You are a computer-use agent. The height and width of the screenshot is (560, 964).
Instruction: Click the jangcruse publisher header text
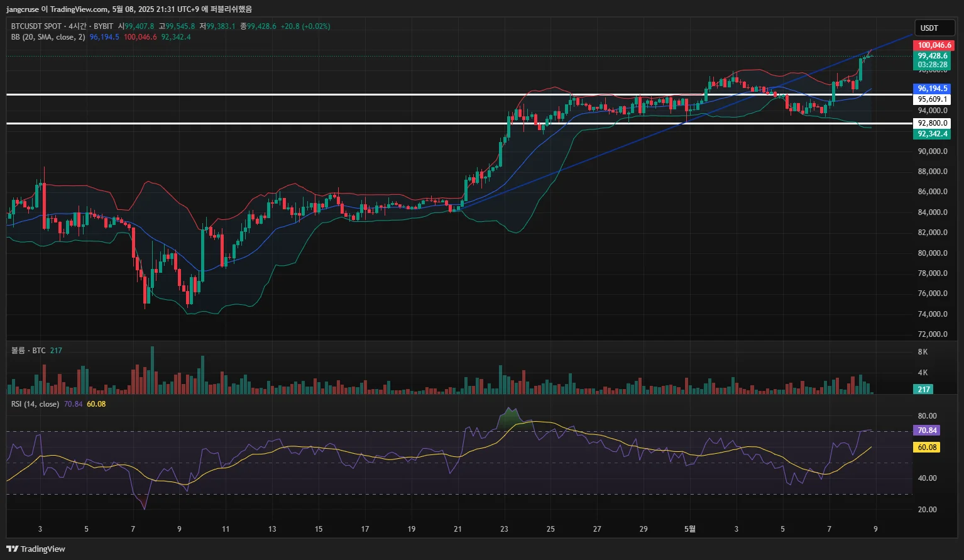click(23, 9)
